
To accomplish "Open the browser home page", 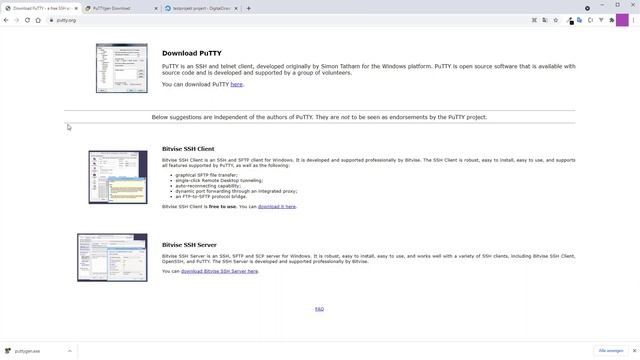I will [x=38, y=20].
